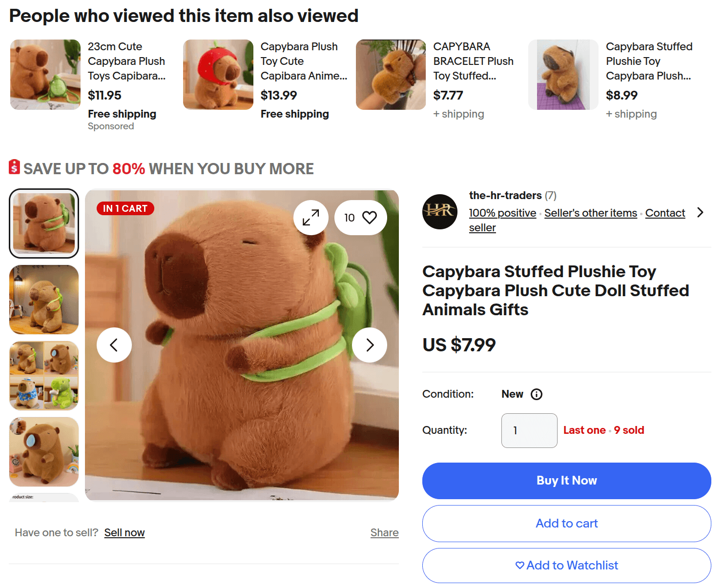This screenshot has height=588, width=725.
Task: Advance to the next product image
Action: [370, 345]
